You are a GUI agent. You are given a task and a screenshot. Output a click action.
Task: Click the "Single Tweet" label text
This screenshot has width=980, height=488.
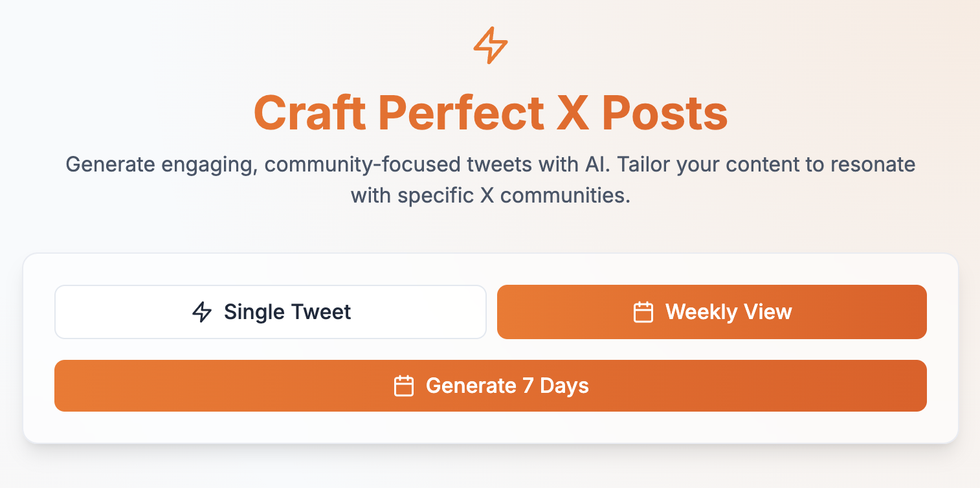[x=287, y=312]
